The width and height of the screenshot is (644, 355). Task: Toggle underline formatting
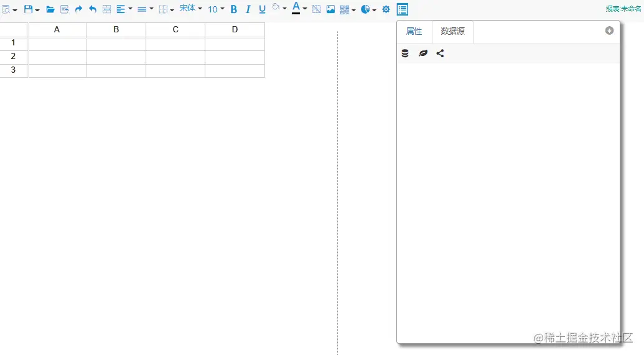click(x=262, y=9)
